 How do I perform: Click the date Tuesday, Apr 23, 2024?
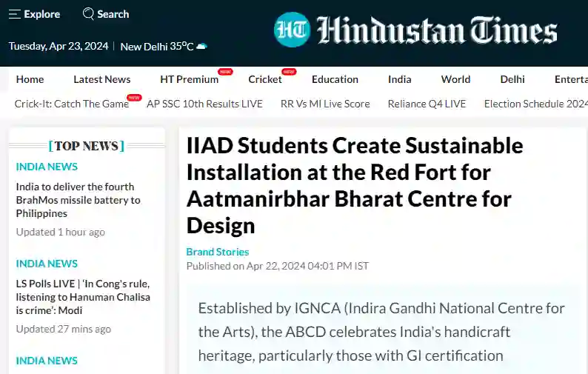pyautogui.click(x=59, y=46)
